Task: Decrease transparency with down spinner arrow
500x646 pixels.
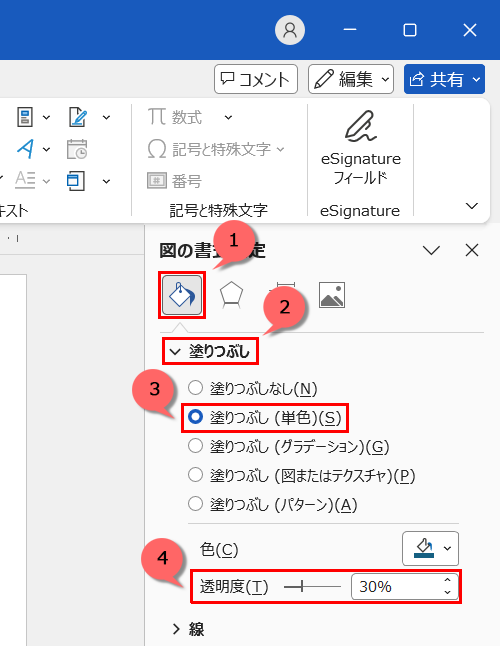Action: pos(448,592)
